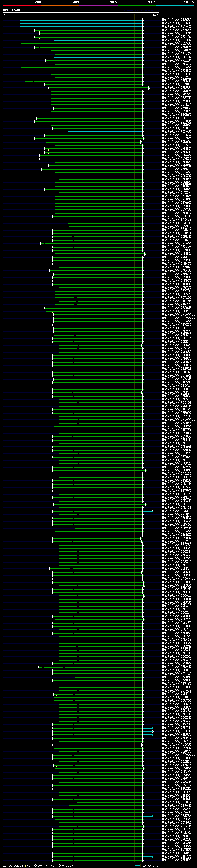
Task: Select hit UniRef100_Q4K776
Action: [x=177, y=857]
